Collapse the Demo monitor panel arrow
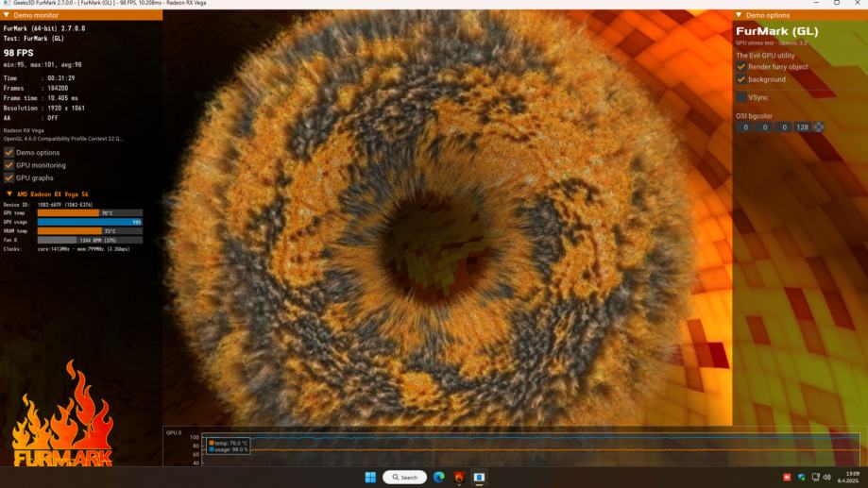 pos(6,15)
